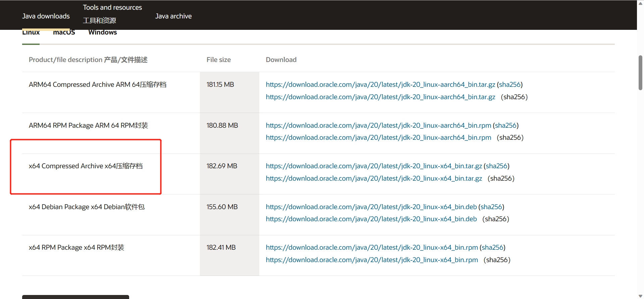
Task: Click the first jdk-20_linux-aarch64_bin.tar.gz download link
Action: (380, 84)
